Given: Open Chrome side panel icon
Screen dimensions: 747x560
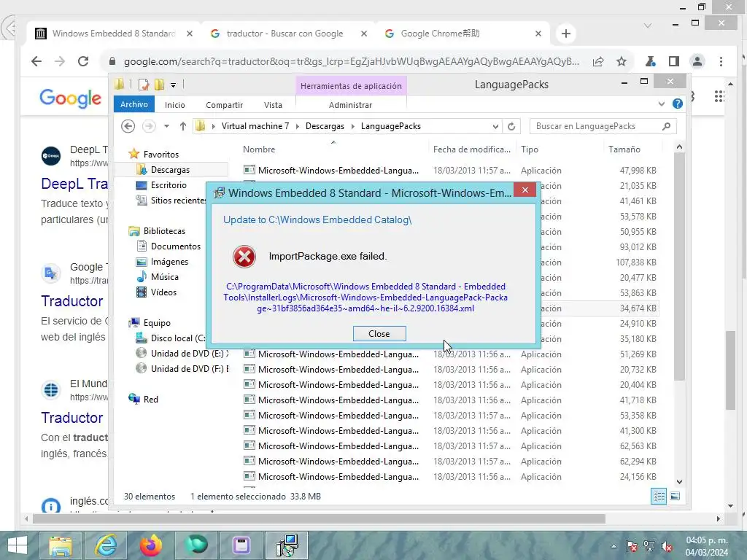Looking at the screenshot, I should (x=673, y=61).
